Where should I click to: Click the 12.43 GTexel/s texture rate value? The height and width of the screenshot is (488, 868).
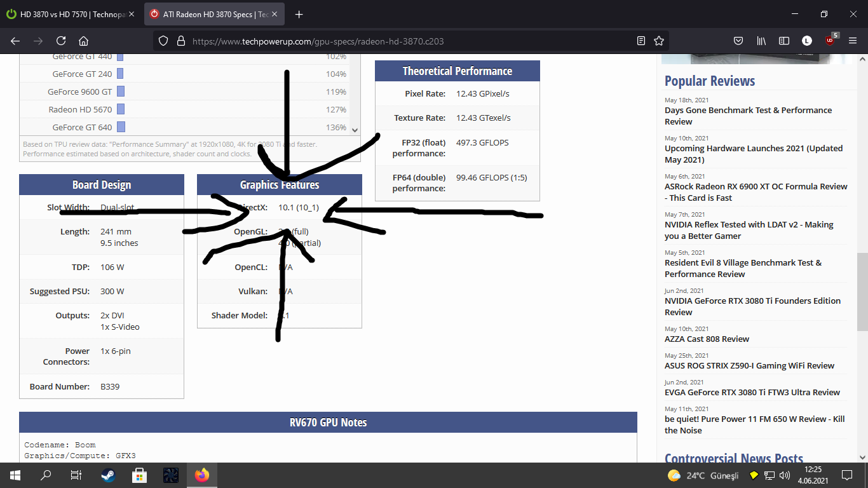point(484,118)
